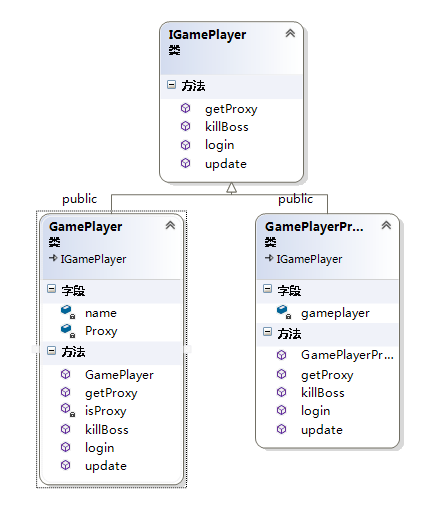Click the killBoss method icon in IGamePlayer

pyautogui.click(x=185, y=126)
